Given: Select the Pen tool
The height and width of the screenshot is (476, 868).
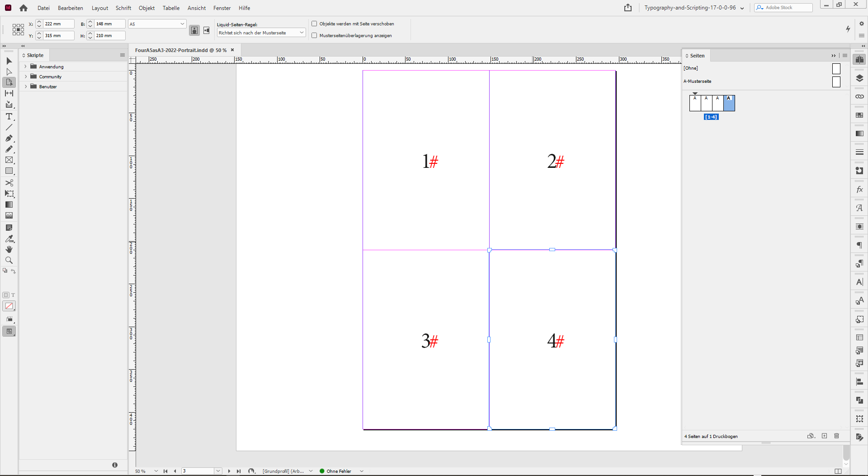Looking at the screenshot, I should click(8, 138).
